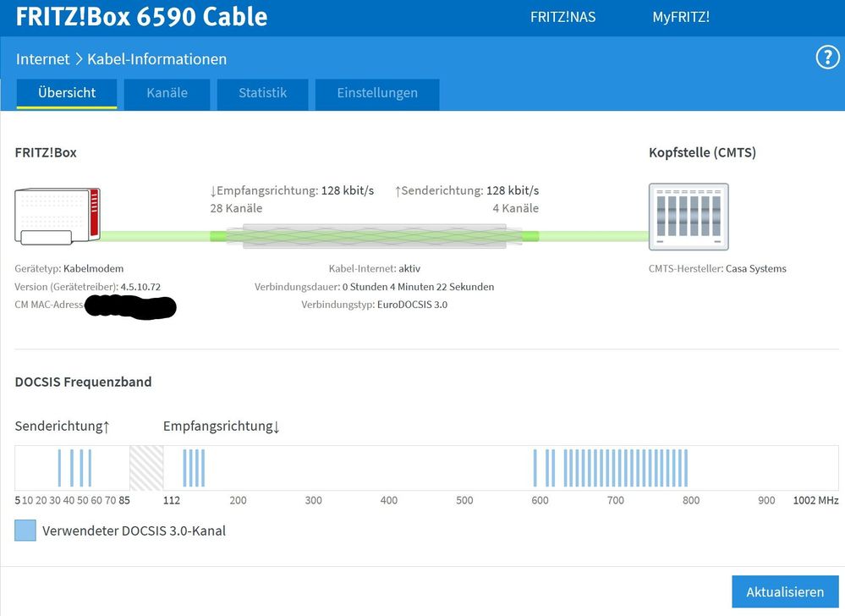Click the 'Empfangsrichtung↓' band heading
845x616 pixels.
[222, 426]
